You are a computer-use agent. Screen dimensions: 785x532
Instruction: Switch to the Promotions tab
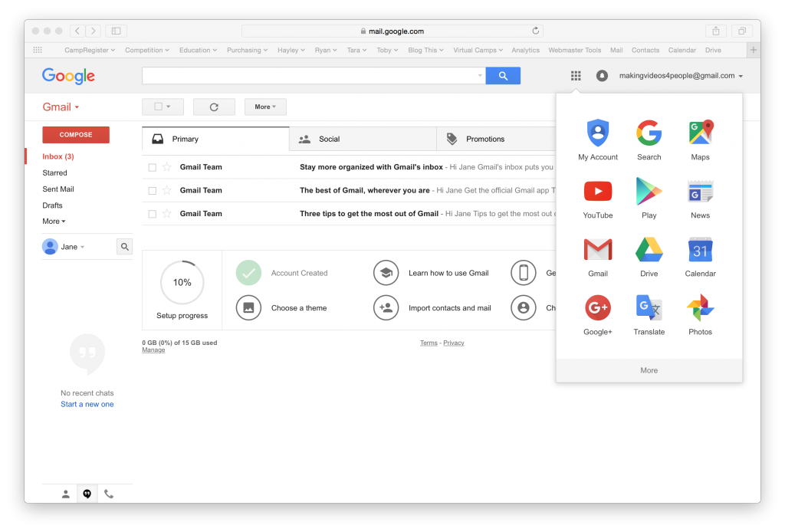click(496, 139)
